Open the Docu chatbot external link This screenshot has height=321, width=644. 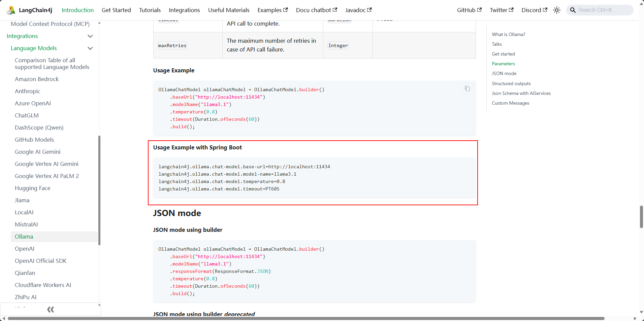(316, 10)
